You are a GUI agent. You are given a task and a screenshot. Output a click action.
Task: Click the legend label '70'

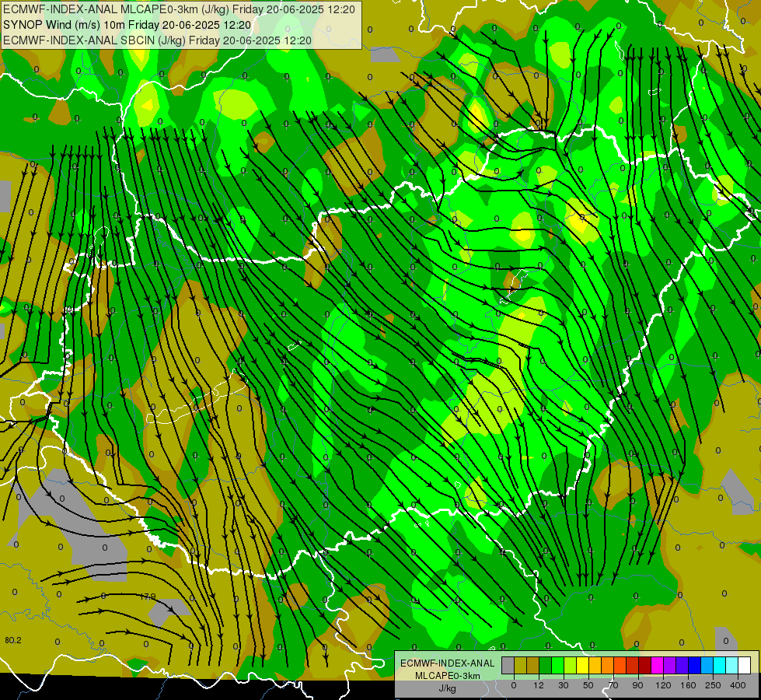tap(613, 685)
